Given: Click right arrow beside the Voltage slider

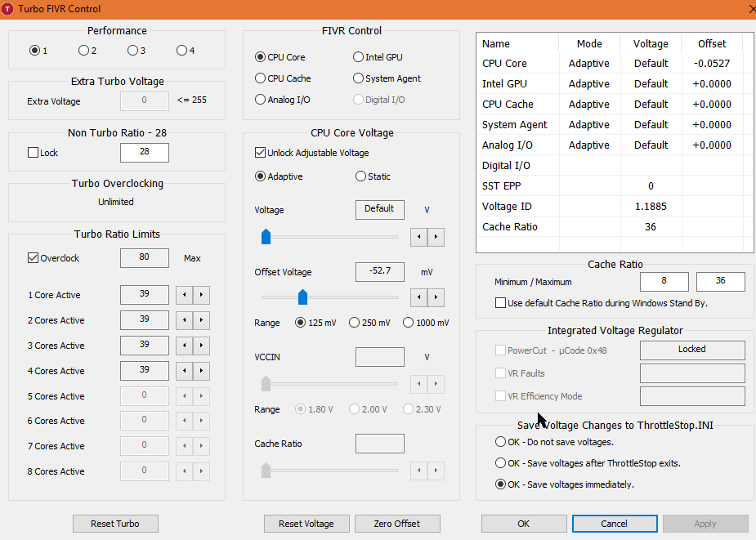Looking at the screenshot, I should coord(436,237).
